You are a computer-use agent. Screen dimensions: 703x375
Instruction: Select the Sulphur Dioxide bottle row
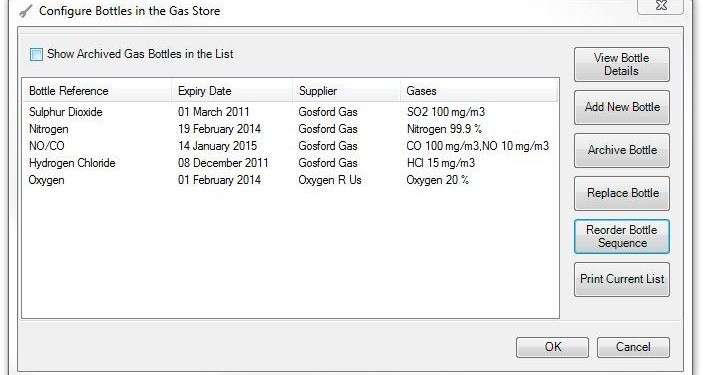tap(291, 112)
